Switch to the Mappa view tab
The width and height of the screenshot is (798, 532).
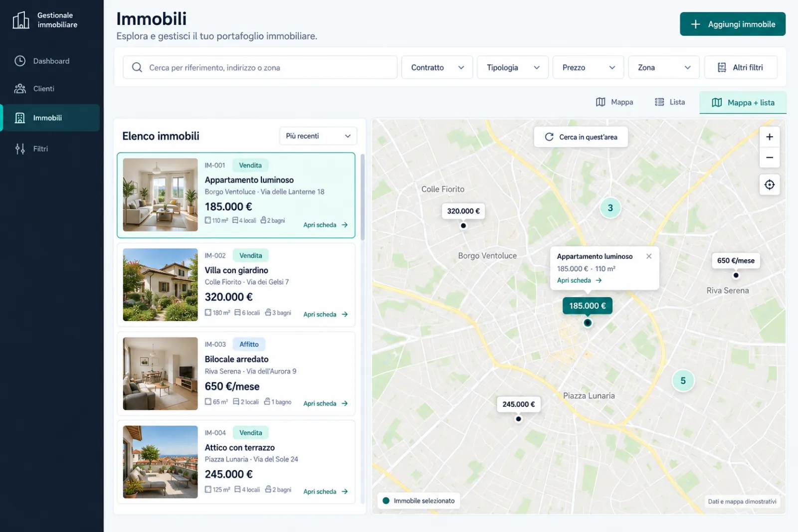[614, 102]
